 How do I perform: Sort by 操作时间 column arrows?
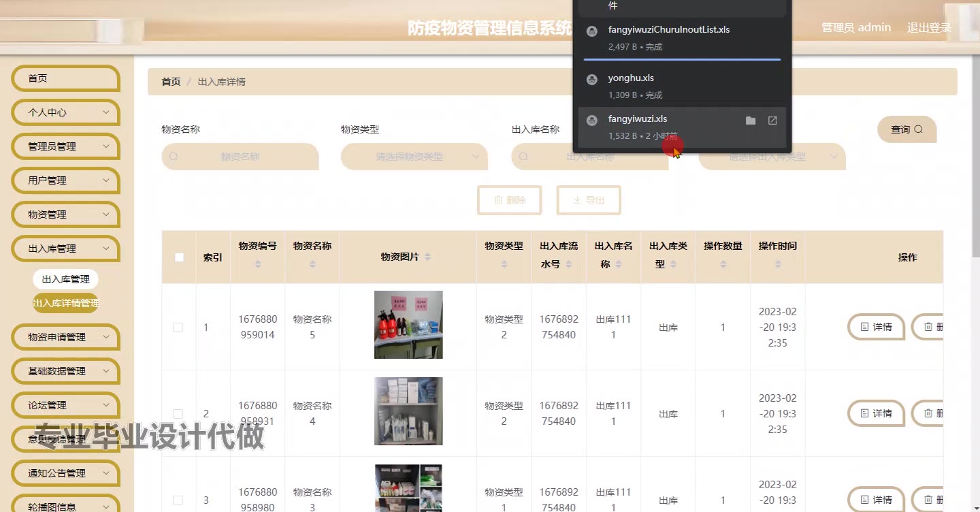click(778, 264)
